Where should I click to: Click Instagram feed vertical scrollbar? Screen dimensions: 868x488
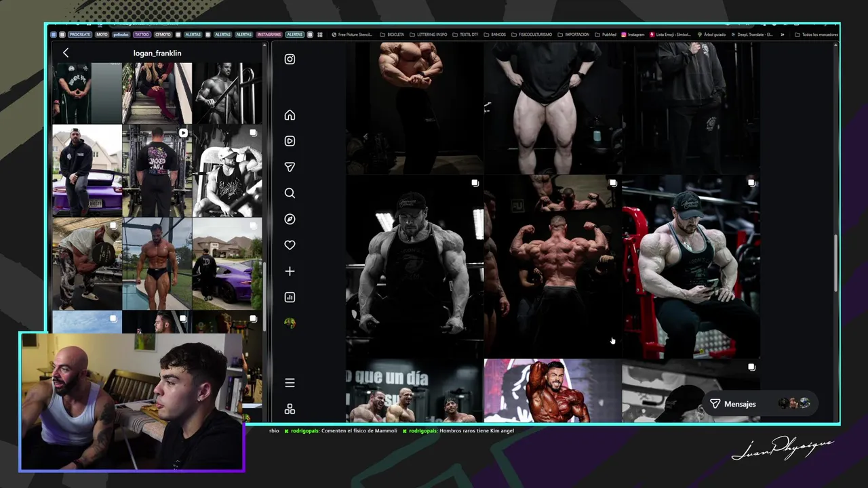(x=836, y=264)
